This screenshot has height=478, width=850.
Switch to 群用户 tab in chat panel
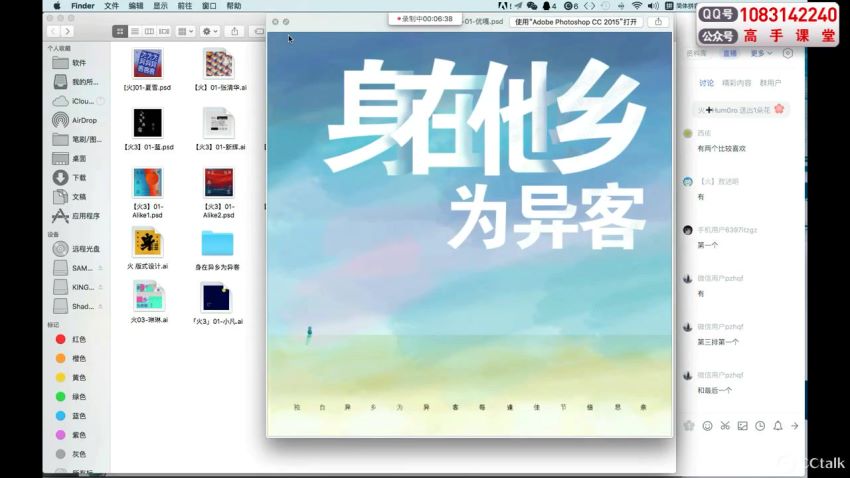click(x=770, y=83)
